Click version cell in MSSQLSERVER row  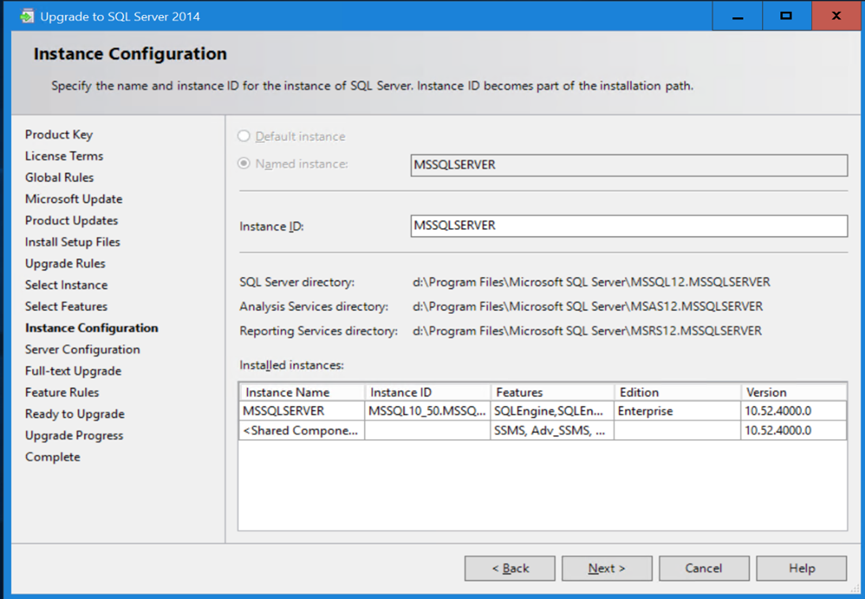[794, 411]
